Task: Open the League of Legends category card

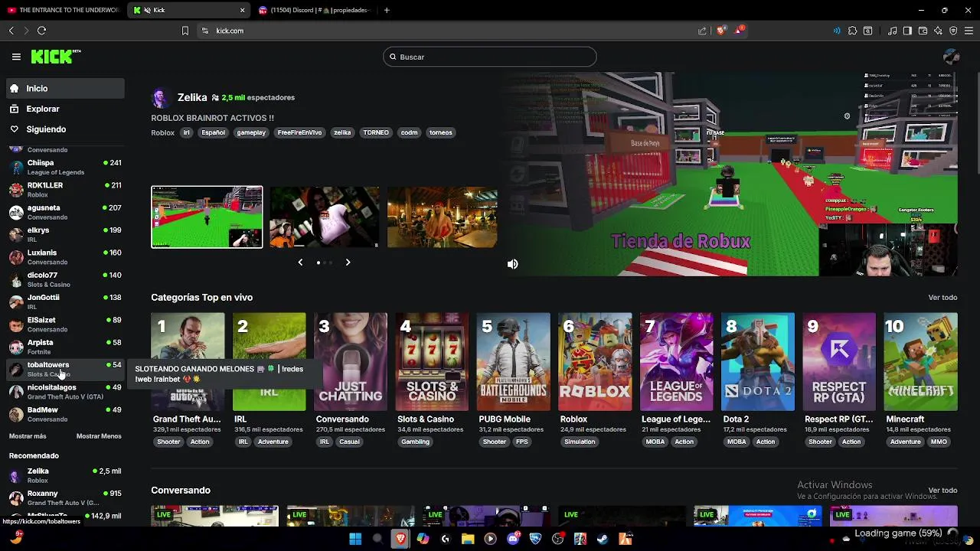Action: point(677,362)
